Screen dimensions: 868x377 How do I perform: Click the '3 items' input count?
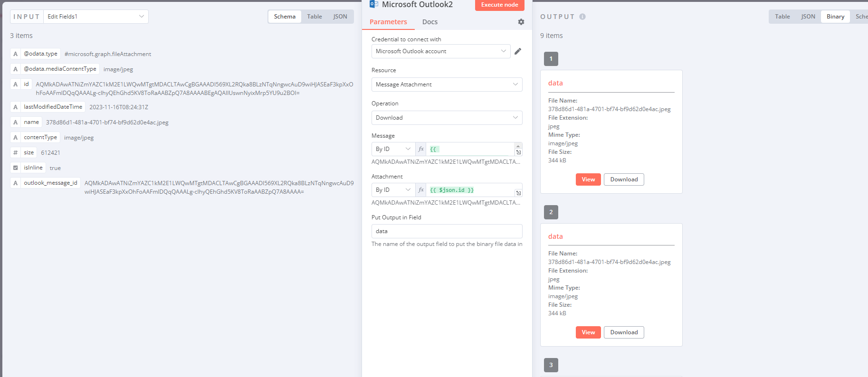(x=21, y=36)
